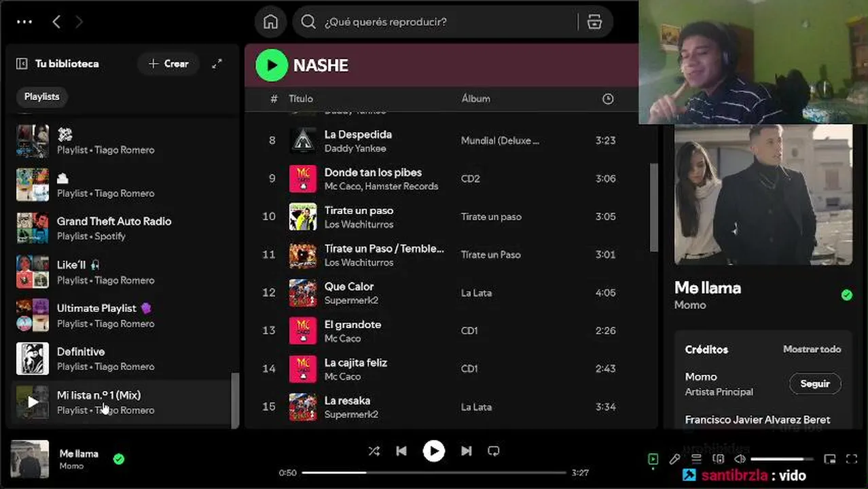Toggle liked checkmark in bottom player bar
868x489 pixels.
(119, 459)
